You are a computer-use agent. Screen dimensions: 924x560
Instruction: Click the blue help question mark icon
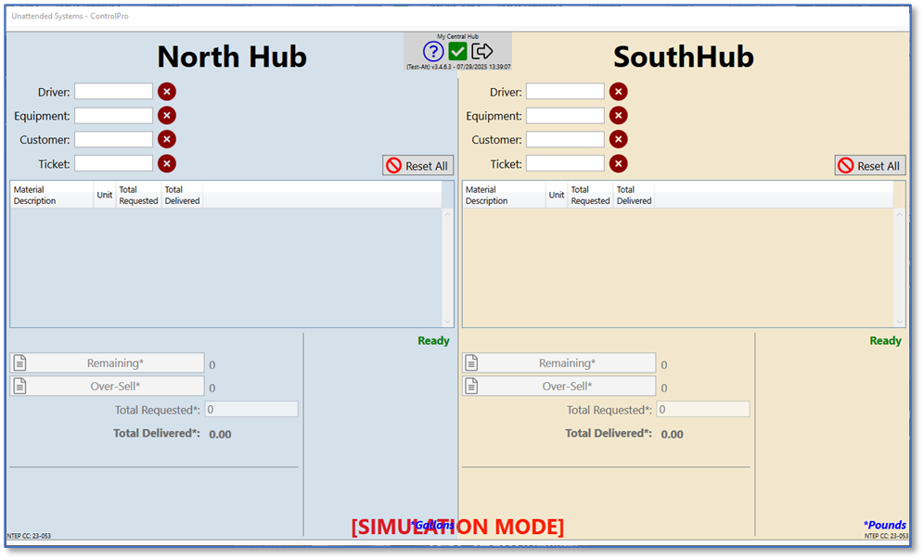point(433,52)
